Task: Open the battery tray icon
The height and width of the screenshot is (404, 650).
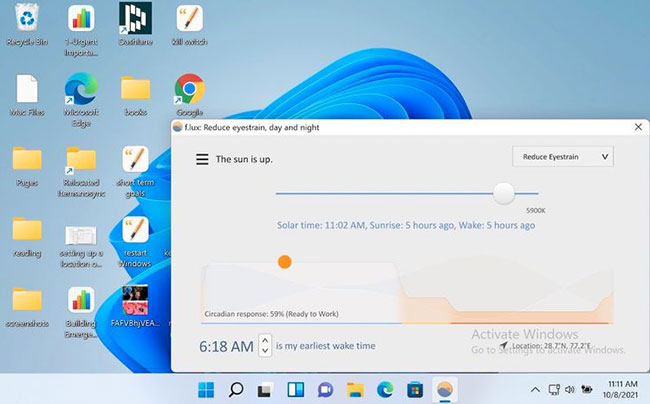Action: click(x=587, y=389)
